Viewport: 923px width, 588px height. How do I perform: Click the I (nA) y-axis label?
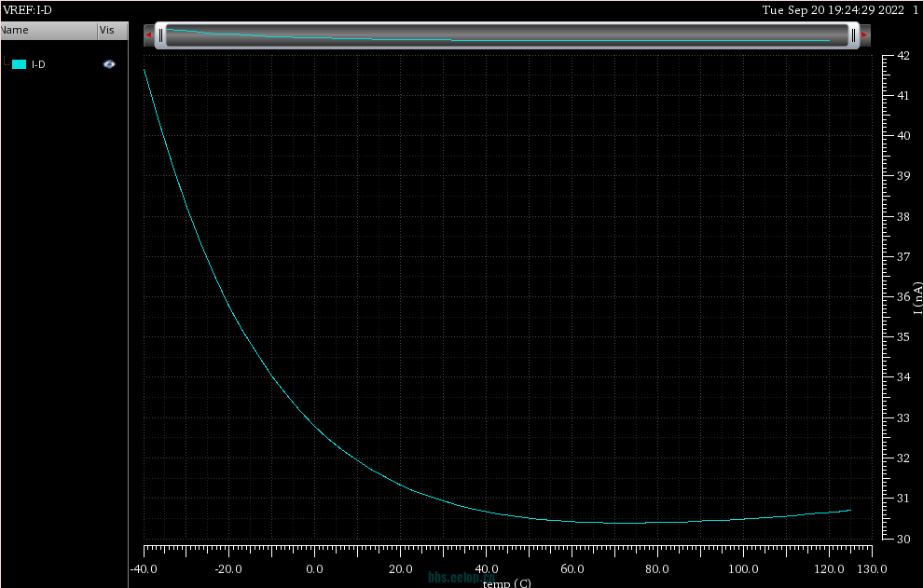[917, 298]
